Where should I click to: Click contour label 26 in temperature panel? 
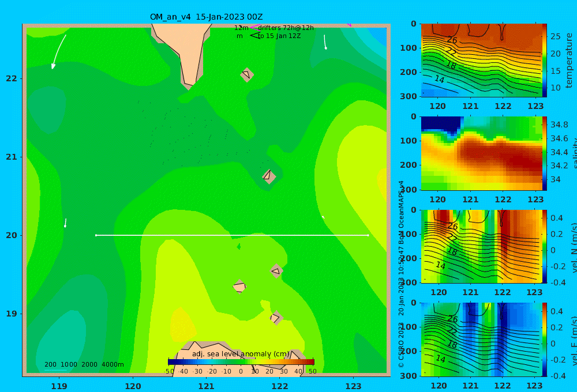click(x=452, y=40)
